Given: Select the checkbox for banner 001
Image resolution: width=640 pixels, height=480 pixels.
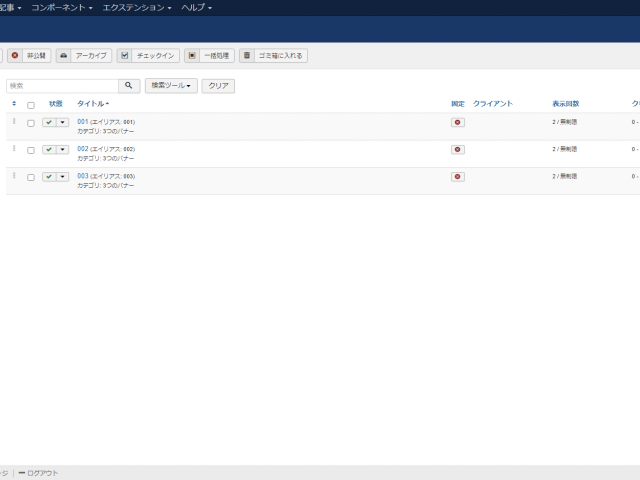Looking at the screenshot, I should coord(31,123).
